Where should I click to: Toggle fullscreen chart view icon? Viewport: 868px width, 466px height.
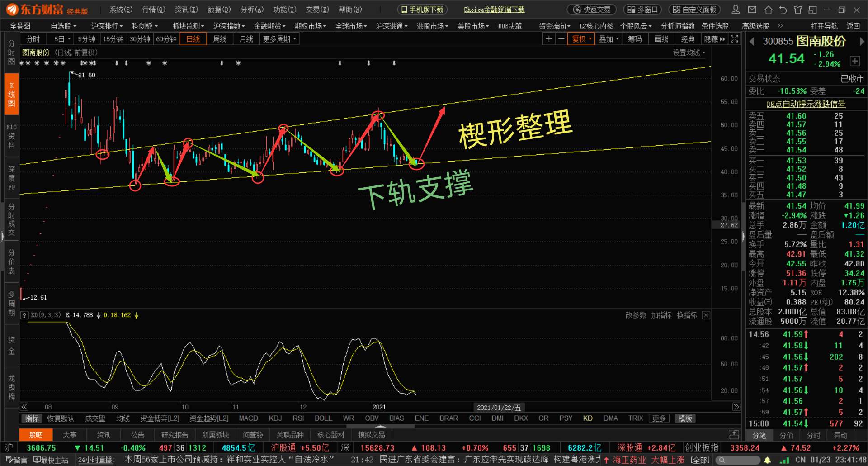click(x=735, y=39)
